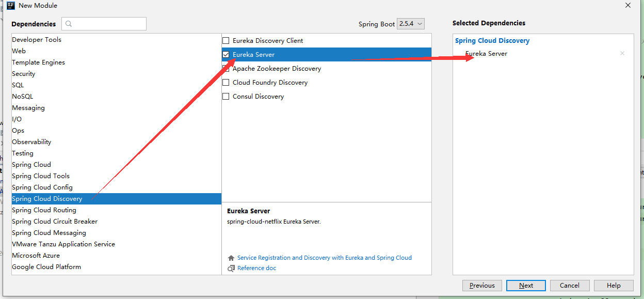The height and width of the screenshot is (299, 644).
Task: Click the Next button
Action: point(526,286)
